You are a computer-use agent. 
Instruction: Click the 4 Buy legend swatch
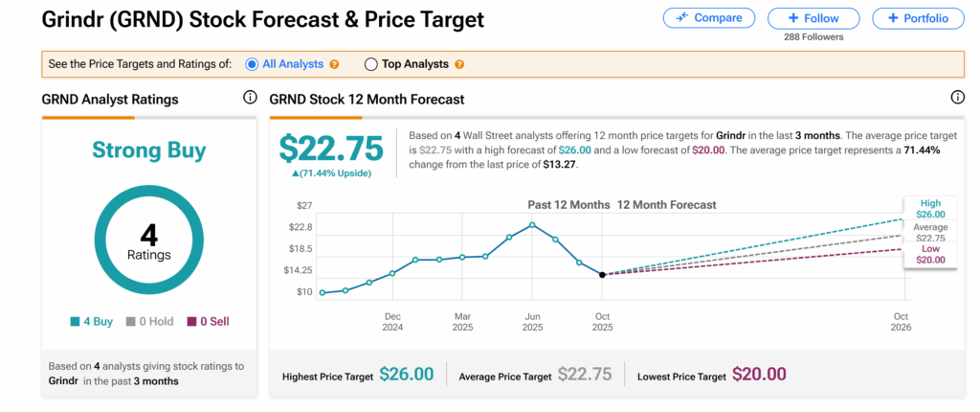click(x=77, y=322)
